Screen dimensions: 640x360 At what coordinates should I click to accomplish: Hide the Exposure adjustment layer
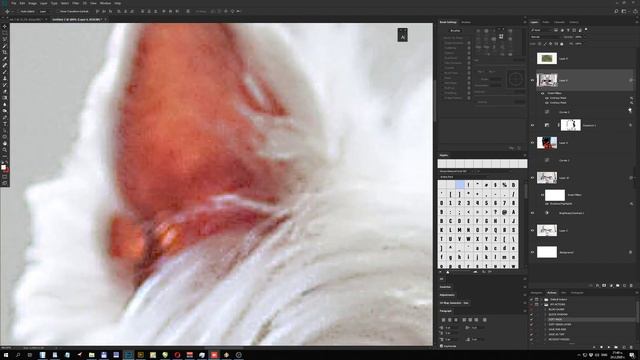point(532,125)
